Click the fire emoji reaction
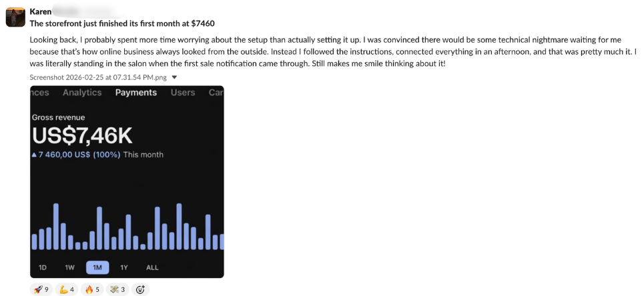Image resolution: width=644 pixels, height=296 pixels. pyautogui.click(x=92, y=290)
